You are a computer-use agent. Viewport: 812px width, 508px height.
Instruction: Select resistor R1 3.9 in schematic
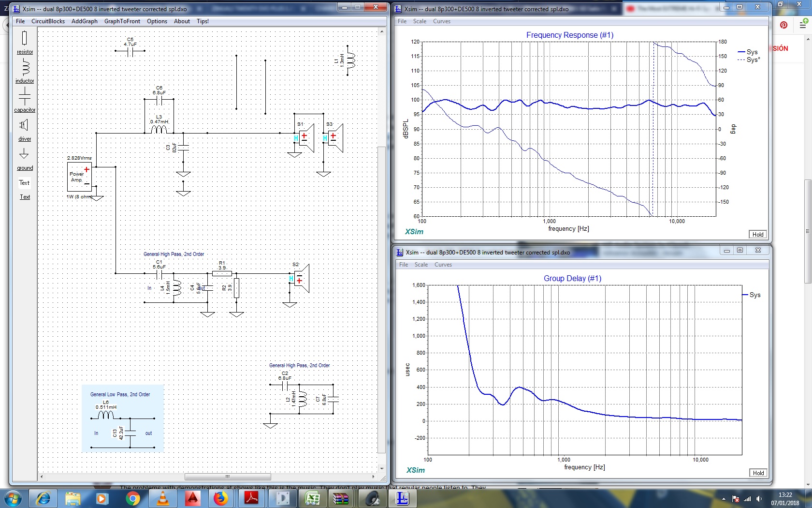coord(222,270)
